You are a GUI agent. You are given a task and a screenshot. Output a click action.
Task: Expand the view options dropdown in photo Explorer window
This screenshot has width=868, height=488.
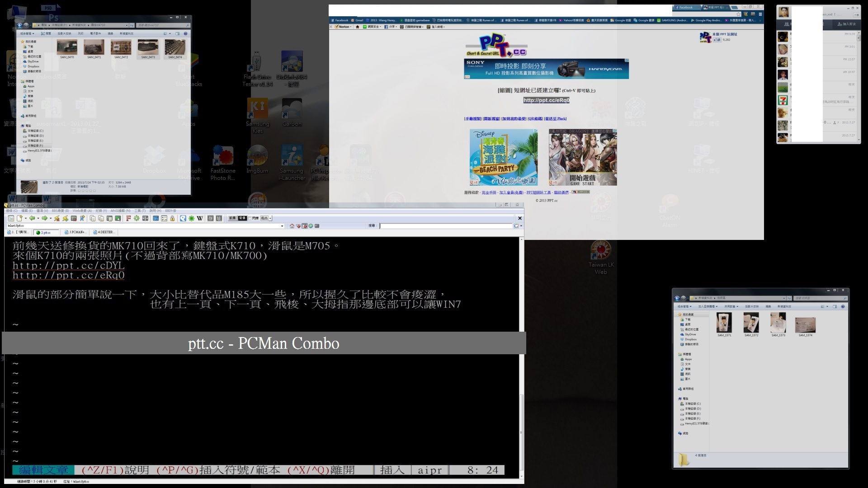(x=170, y=33)
